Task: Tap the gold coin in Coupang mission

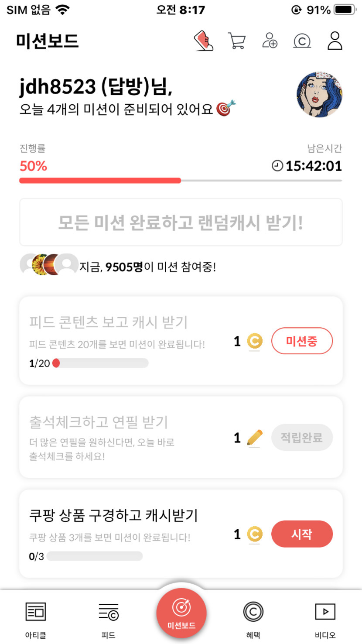Action: [x=255, y=534]
